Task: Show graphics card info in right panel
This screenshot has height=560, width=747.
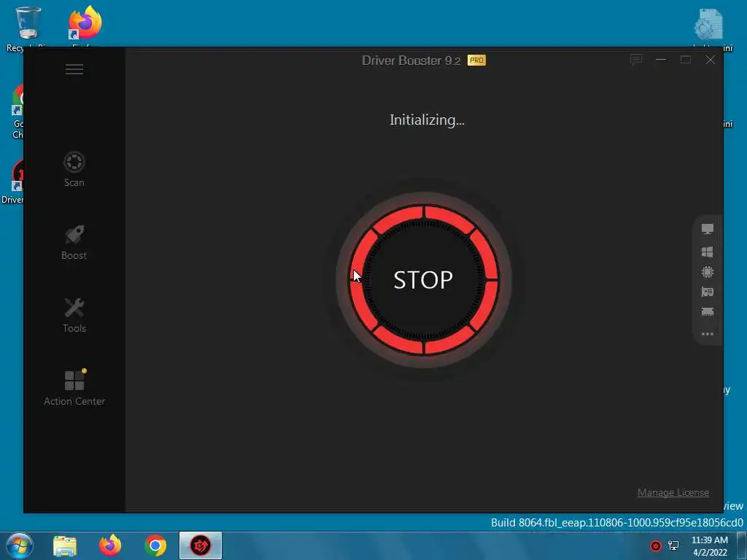Action: pyautogui.click(x=708, y=292)
